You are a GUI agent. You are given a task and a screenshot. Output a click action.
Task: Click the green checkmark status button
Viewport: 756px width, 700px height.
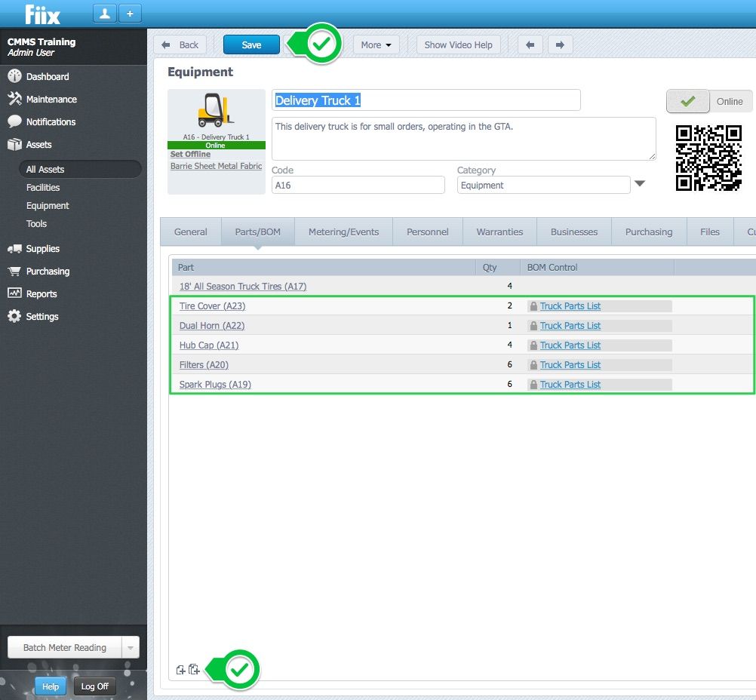coord(688,101)
